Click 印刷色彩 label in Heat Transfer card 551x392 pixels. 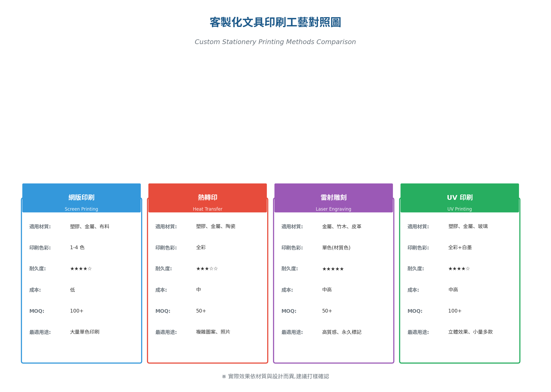[166, 248]
